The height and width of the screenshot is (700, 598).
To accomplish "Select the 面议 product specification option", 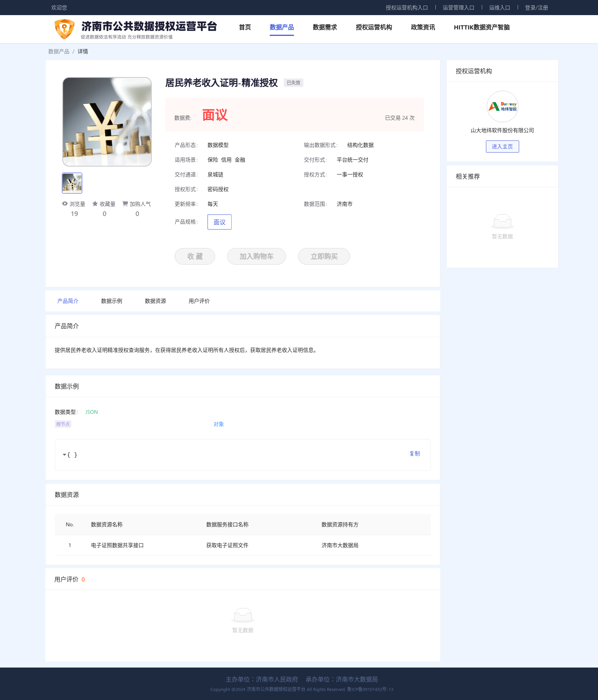I will (220, 222).
